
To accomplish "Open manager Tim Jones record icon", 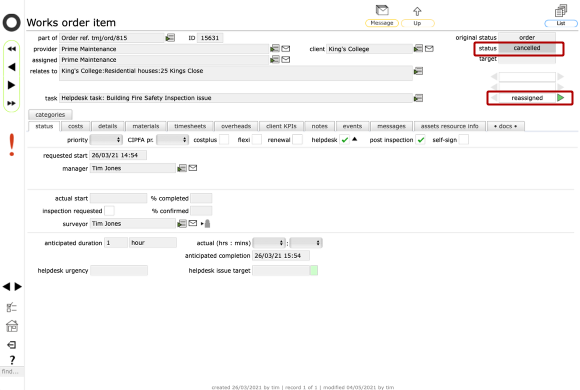I will (x=182, y=168).
